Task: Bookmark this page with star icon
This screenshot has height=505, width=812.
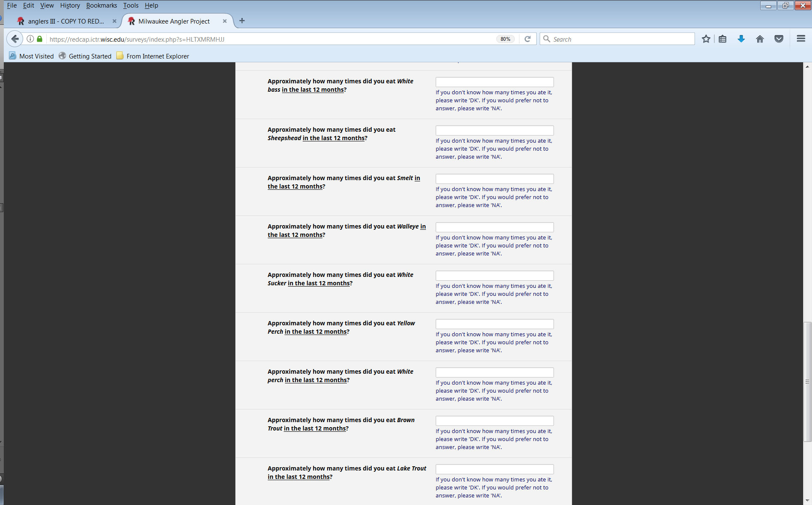Action: (x=706, y=39)
